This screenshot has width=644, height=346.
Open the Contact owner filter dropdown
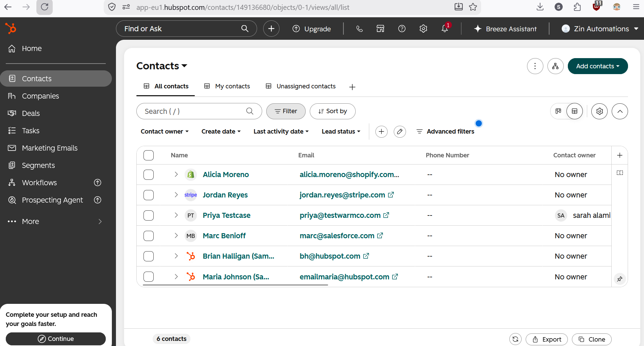[165, 132]
